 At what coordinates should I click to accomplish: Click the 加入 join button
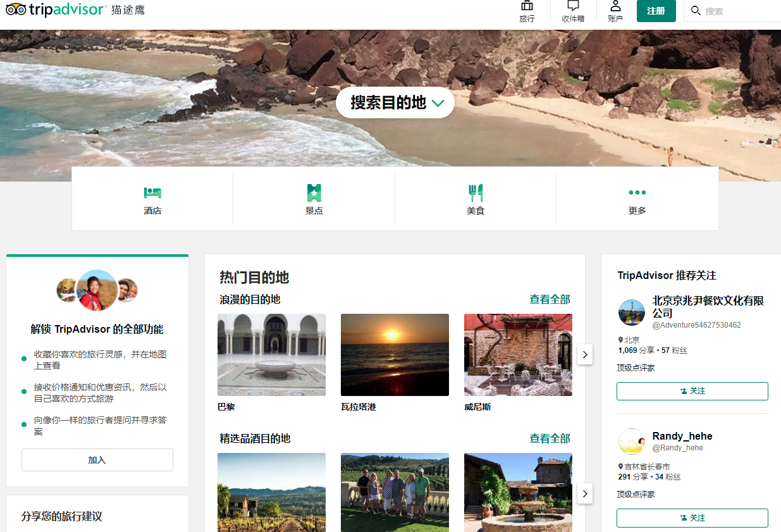tap(97, 460)
